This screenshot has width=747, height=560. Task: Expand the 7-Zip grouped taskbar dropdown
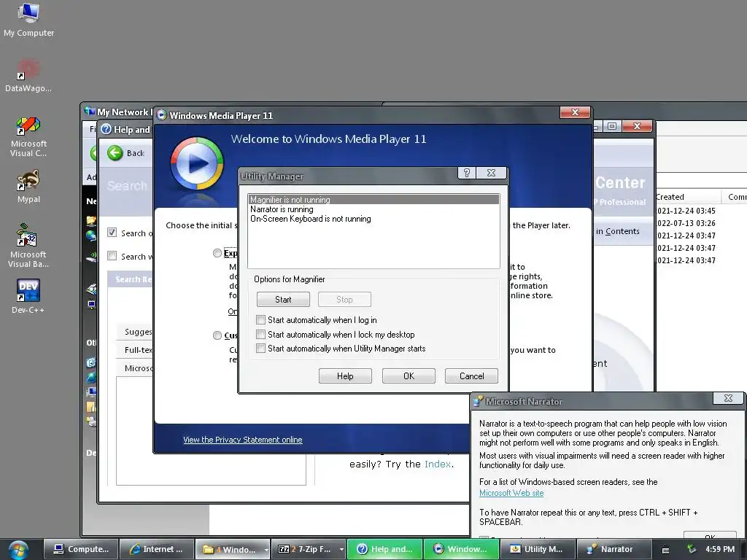pyautogui.click(x=341, y=550)
